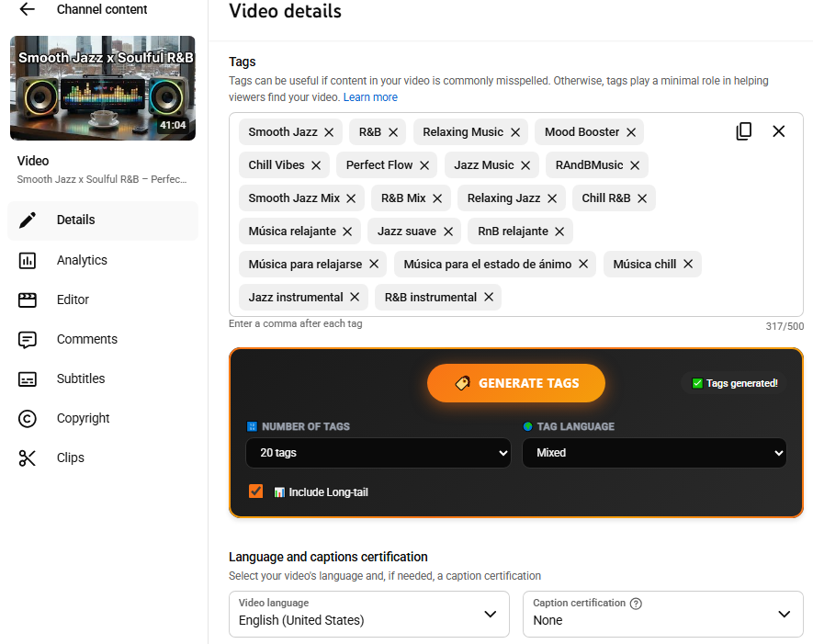Uncheck the Include Long-tail checkbox
Viewport: 813px width, 644px height.
(256, 491)
